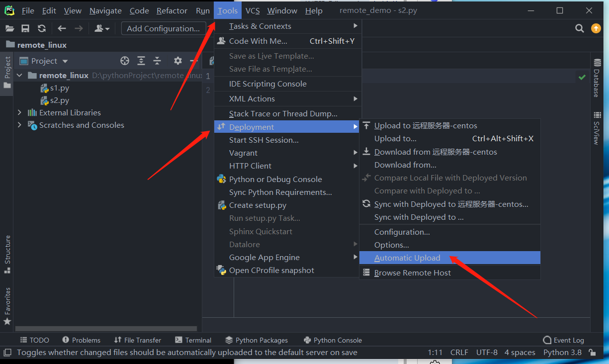Hide the Project panel with minus icon
This screenshot has width=609, height=364.
pyautogui.click(x=193, y=61)
